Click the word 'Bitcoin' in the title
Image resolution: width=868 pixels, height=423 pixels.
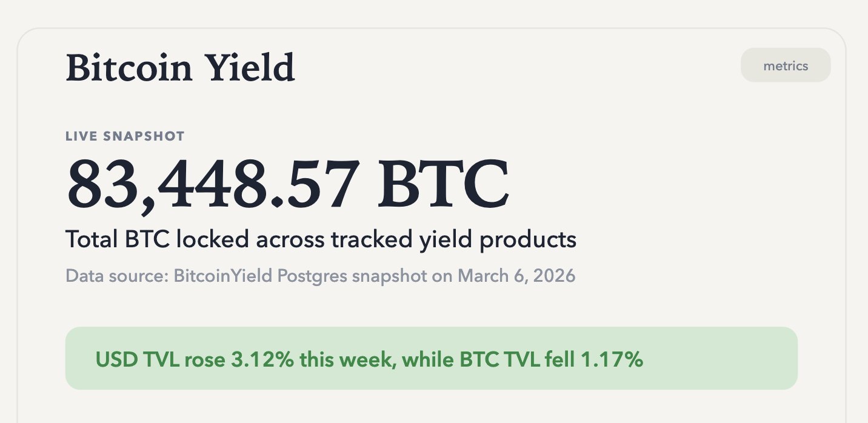pos(129,68)
